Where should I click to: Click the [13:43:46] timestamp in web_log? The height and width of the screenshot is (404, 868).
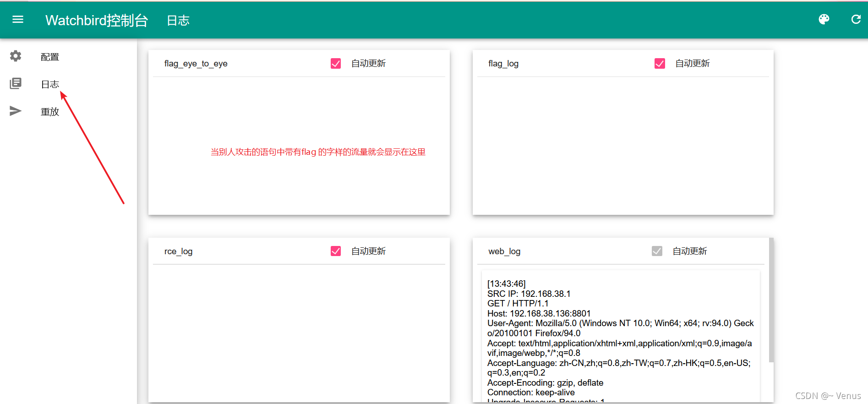pyautogui.click(x=507, y=284)
